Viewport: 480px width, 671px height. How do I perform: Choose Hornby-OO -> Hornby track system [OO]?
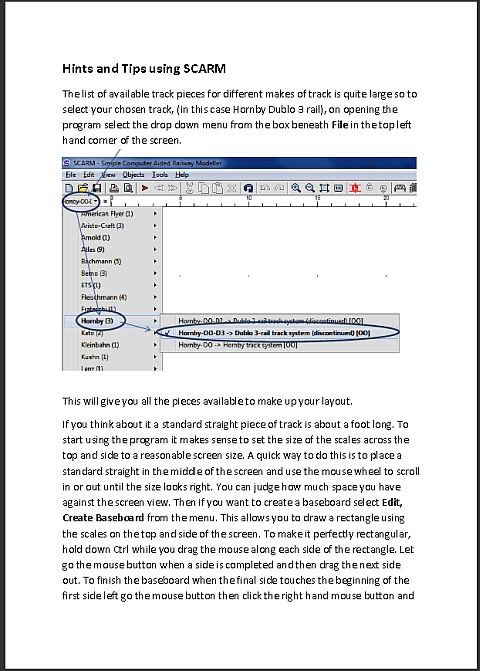280,345
